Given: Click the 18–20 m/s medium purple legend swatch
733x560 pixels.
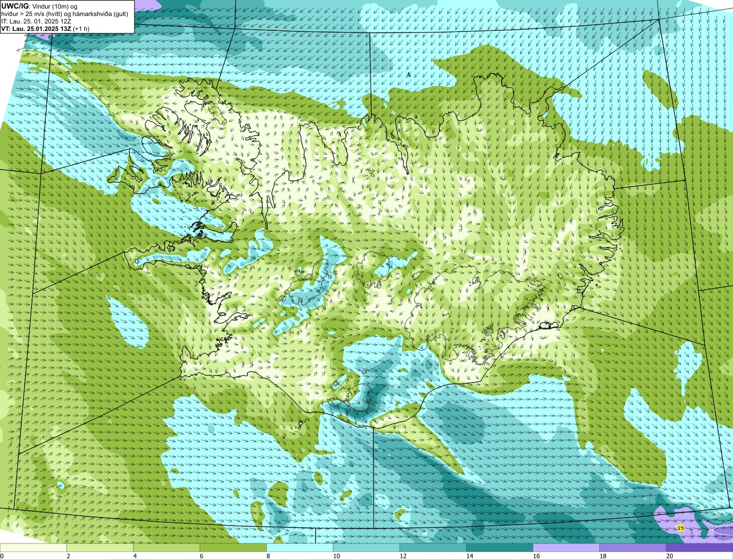Looking at the screenshot, I should point(633,548).
